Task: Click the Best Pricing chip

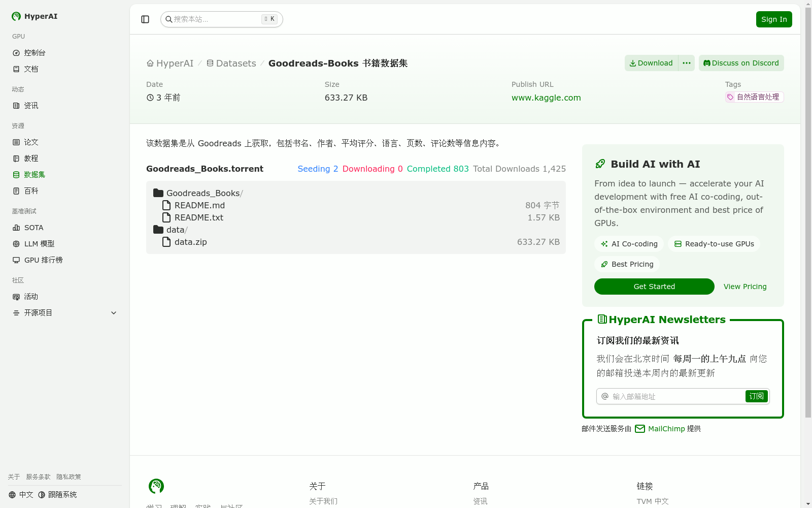Action: [627, 264]
